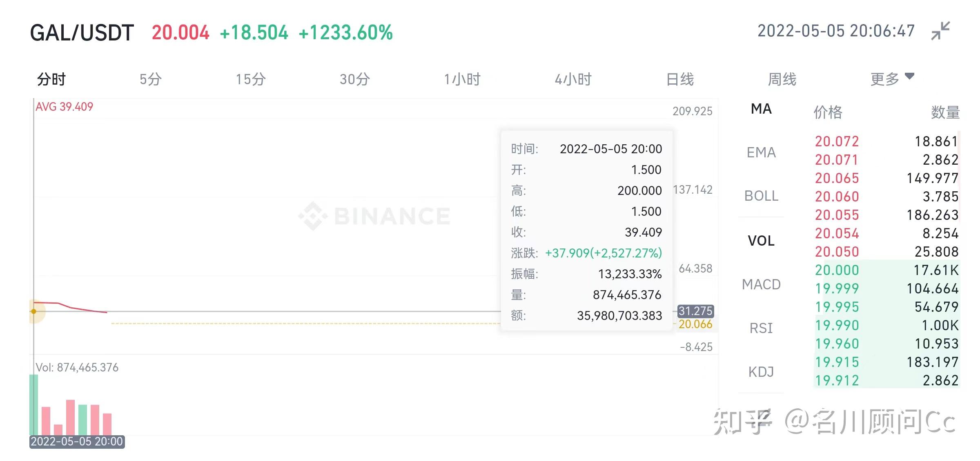Choose the 30分 chart interval
This screenshot has width=980, height=461.
(354, 79)
